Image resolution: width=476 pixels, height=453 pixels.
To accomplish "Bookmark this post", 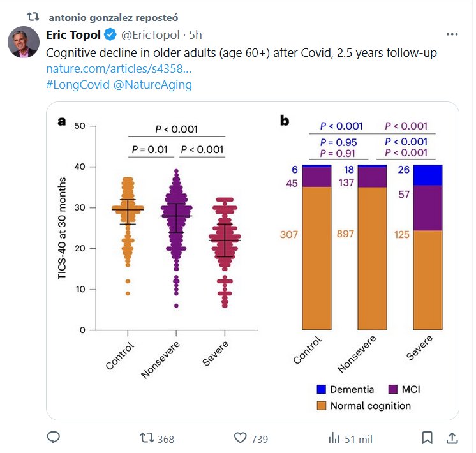I will tap(428, 438).
